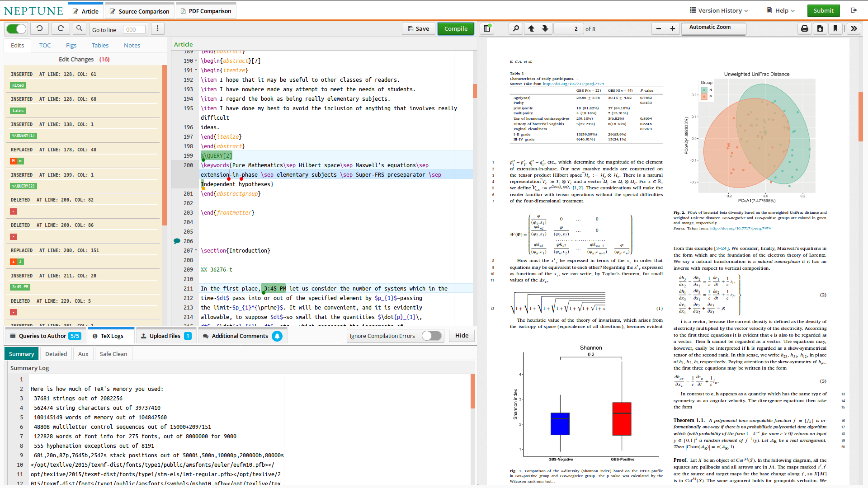Click the Go to line input field
This screenshot has width=868, height=488.
(134, 30)
